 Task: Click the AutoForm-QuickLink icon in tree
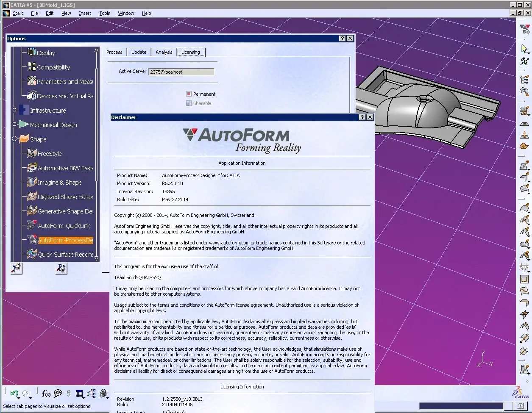pyautogui.click(x=32, y=225)
